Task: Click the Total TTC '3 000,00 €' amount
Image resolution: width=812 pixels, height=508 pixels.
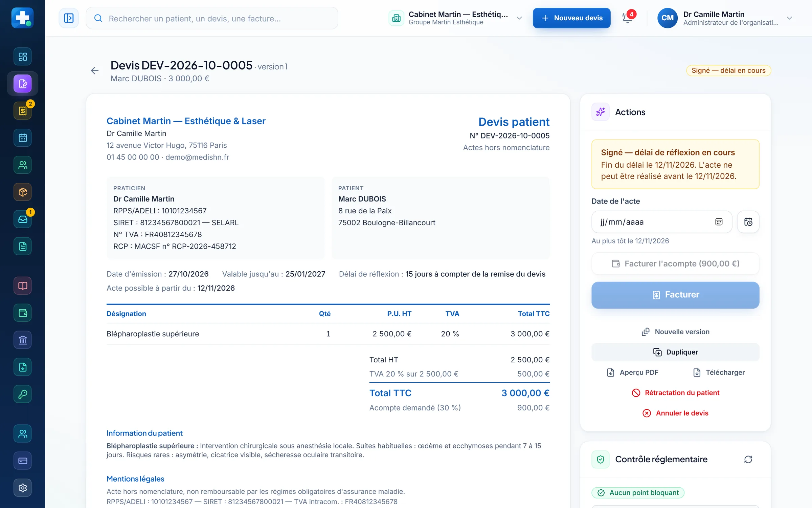Action: click(525, 393)
